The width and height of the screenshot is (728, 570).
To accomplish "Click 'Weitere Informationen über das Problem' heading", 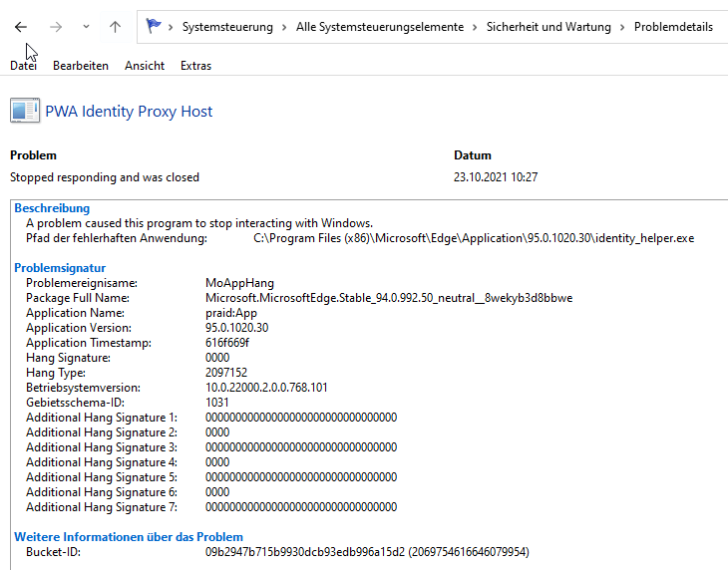I will (129, 537).
